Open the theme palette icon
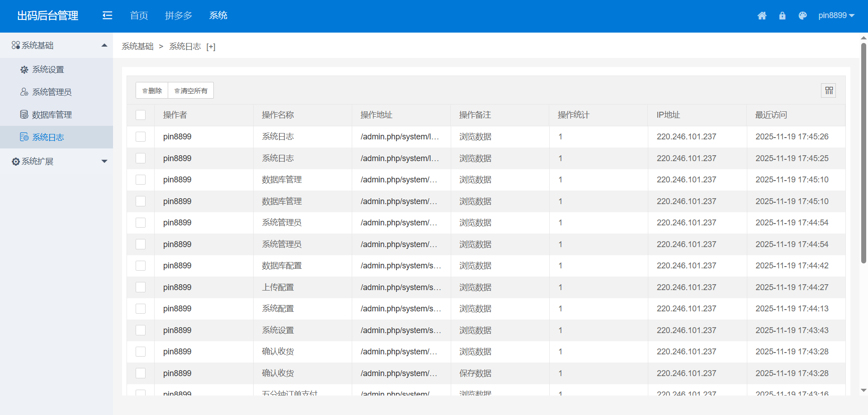The width and height of the screenshot is (868, 415). pos(802,16)
